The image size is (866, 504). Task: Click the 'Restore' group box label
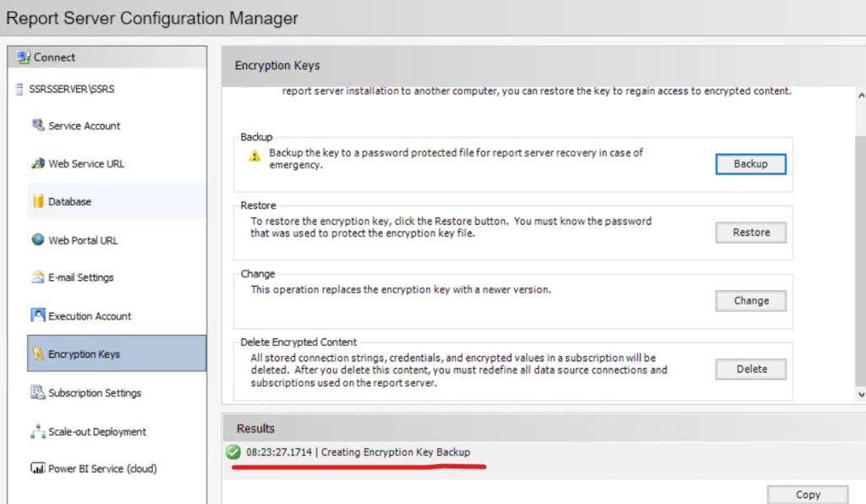coord(258,205)
